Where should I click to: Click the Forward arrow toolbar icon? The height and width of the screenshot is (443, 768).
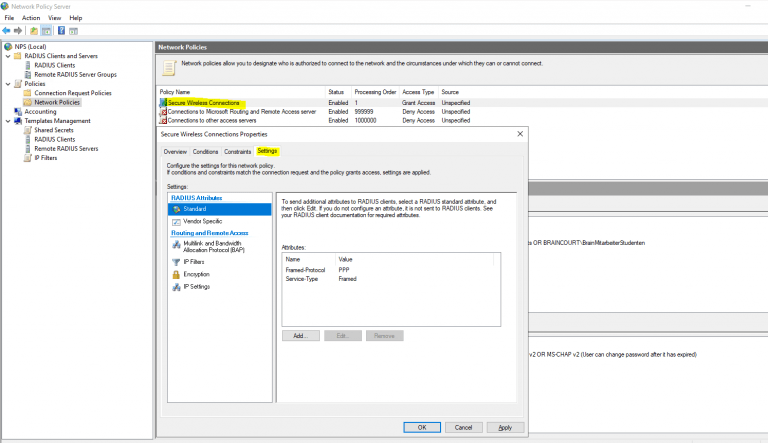18,31
